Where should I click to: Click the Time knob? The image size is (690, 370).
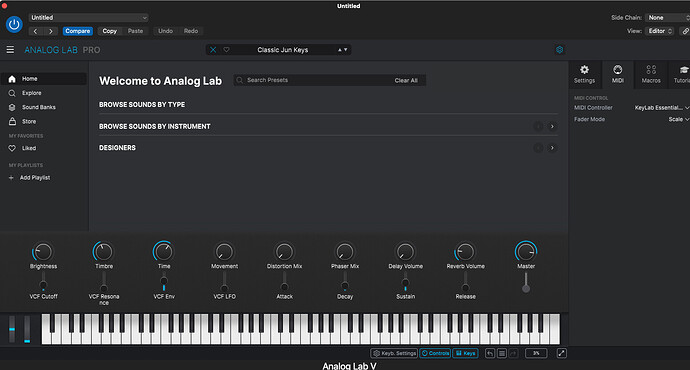(164, 252)
